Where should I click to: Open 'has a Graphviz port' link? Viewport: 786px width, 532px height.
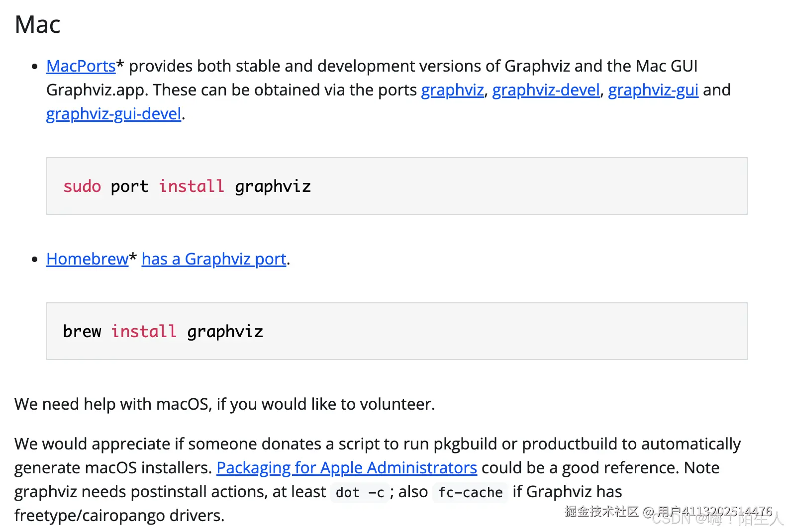pyautogui.click(x=214, y=259)
